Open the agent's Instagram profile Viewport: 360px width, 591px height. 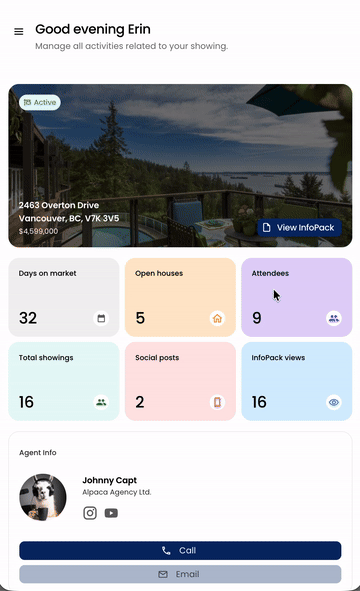tap(90, 513)
